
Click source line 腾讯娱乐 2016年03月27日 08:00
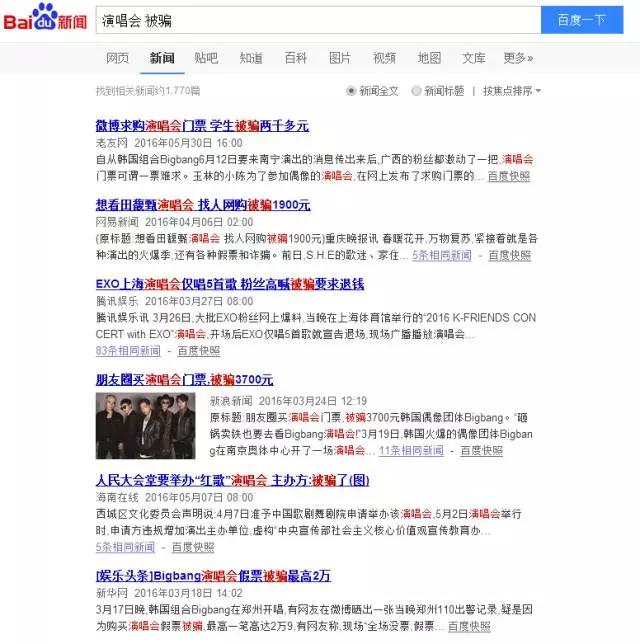(175, 301)
